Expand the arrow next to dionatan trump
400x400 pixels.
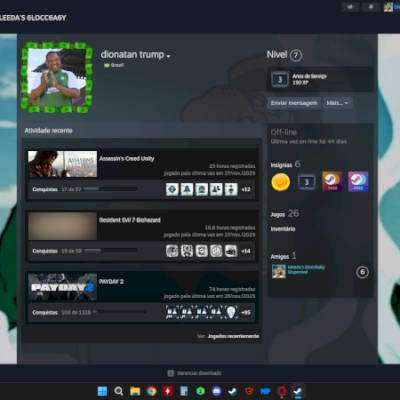168,56
